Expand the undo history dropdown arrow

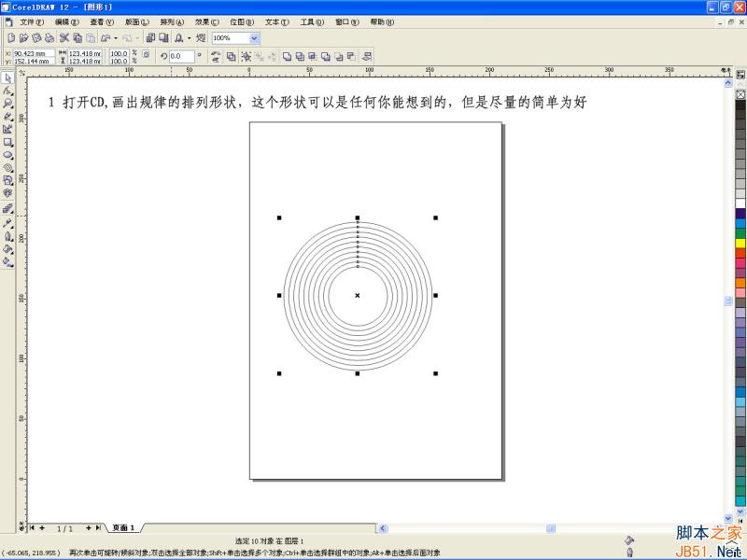click(116, 38)
